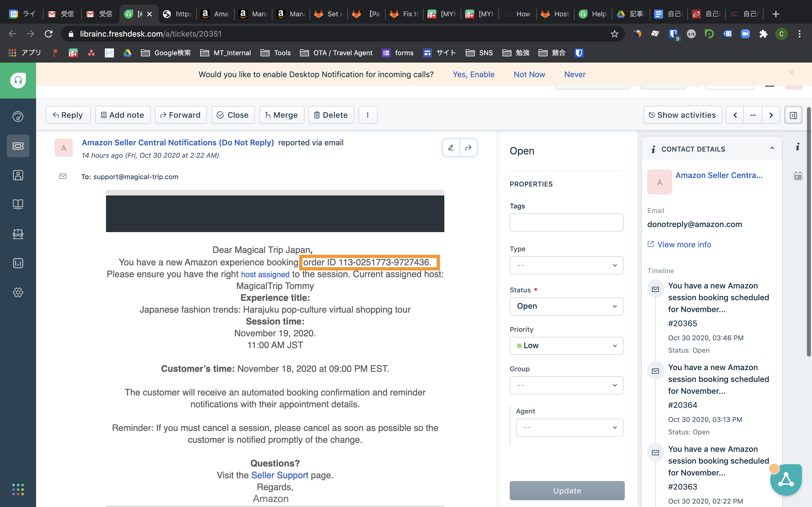Click the Tags input field
Screen dimensions: 812x507
566,223
